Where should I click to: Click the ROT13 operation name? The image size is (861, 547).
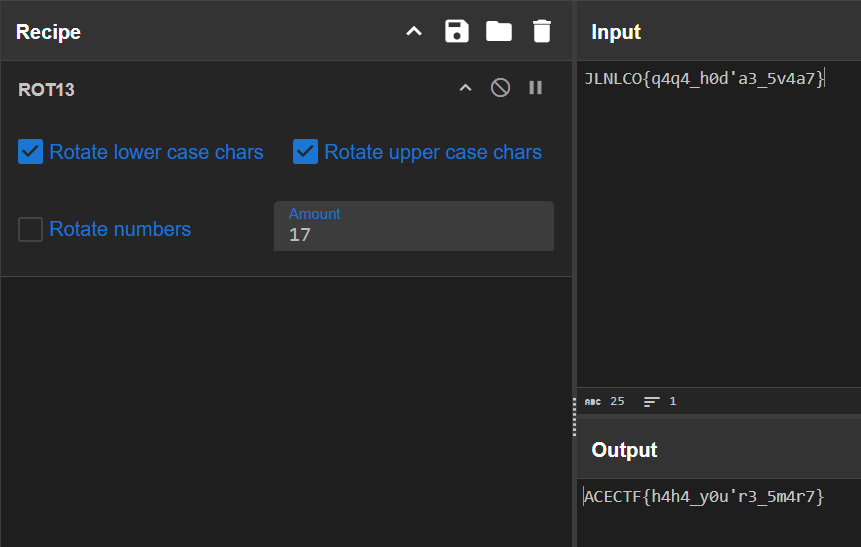pos(46,90)
